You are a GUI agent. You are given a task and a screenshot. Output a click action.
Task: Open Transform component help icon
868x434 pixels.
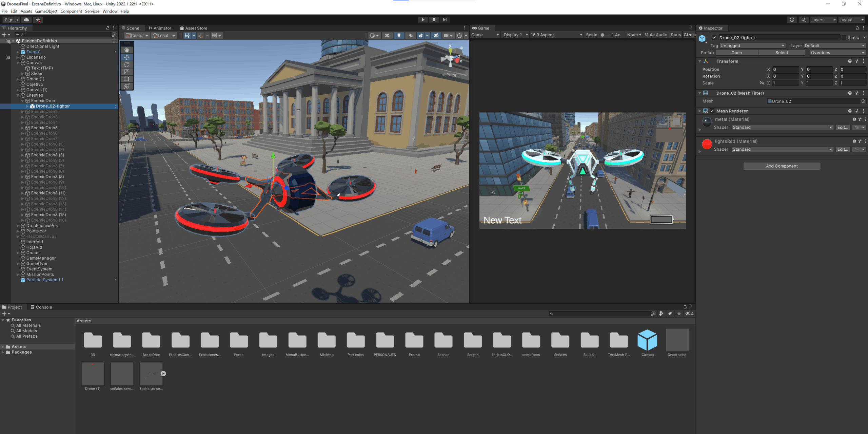click(850, 61)
